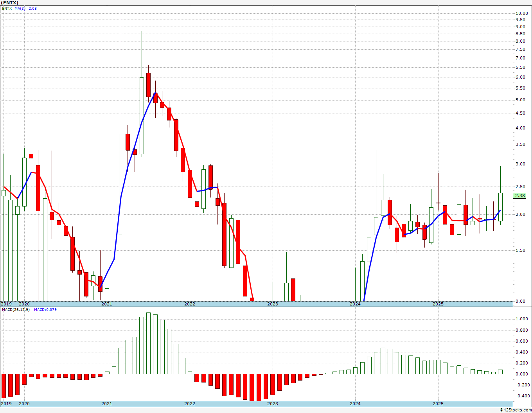This screenshot has height=413, width=532.
Task: Click the 2.08 moving average value
Action: click(x=32, y=8)
